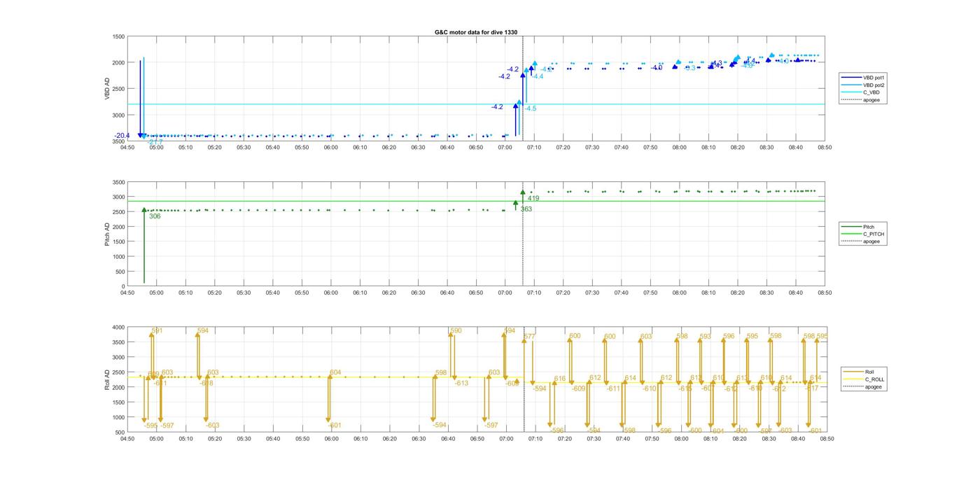Select the 'Roll' legend entry
The height and width of the screenshot is (485, 980).
click(869, 372)
